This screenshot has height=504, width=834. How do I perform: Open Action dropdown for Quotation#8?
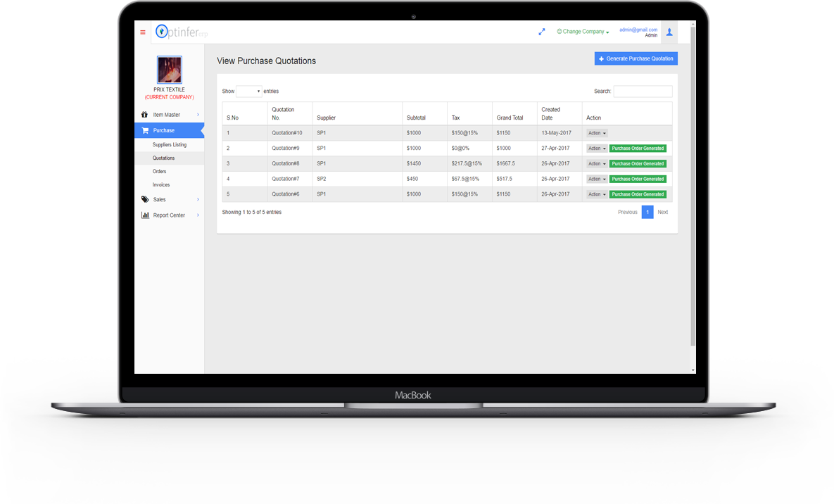pyautogui.click(x=597, y=164)
